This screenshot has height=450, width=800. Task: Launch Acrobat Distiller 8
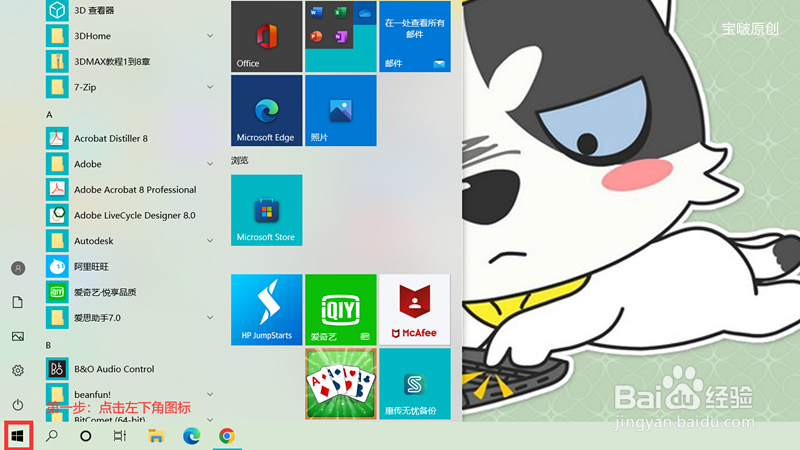pyautogui.click(x=130, y=138)
